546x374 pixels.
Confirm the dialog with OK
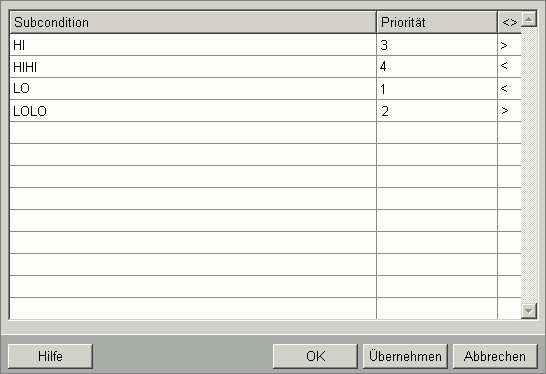coord(315,356)
